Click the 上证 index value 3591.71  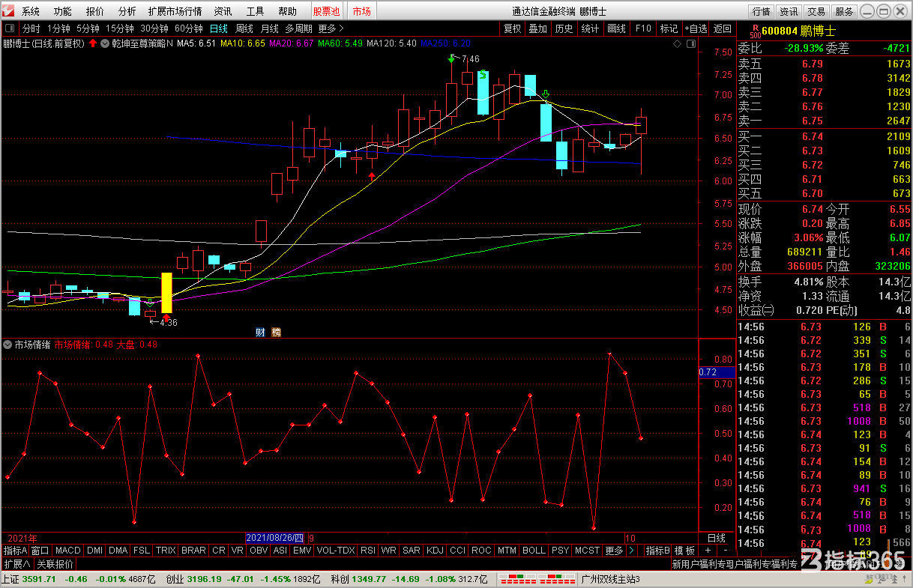[39, 579]
